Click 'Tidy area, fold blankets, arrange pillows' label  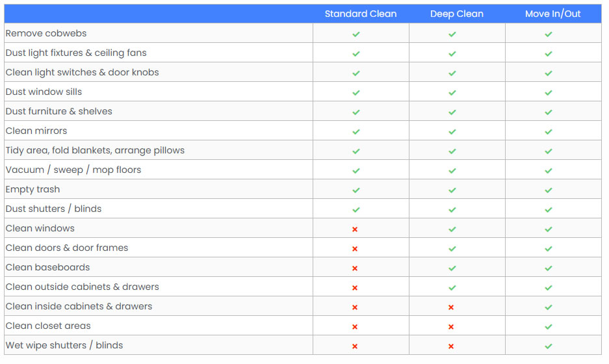pos(95,150)
